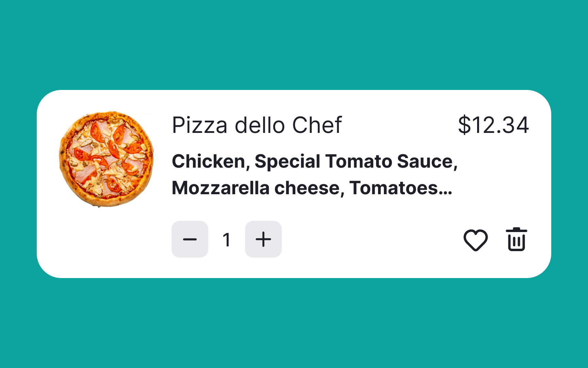Select the Pizza dello Chef title

point(257,125)
